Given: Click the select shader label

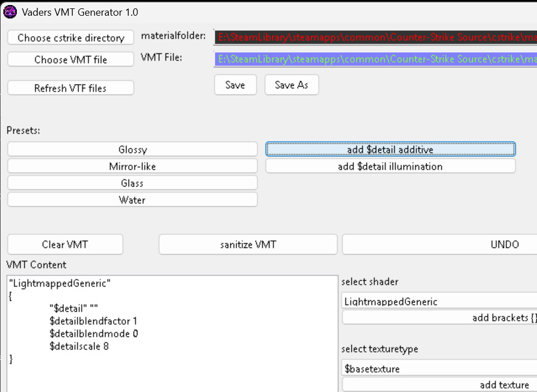Looking at the screenshot, I should [370, 282].
